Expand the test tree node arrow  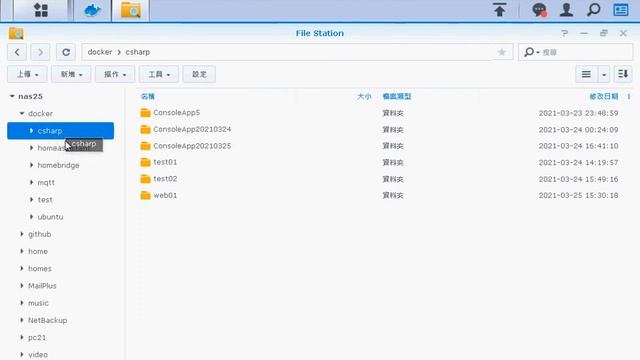tap(31, 200)
